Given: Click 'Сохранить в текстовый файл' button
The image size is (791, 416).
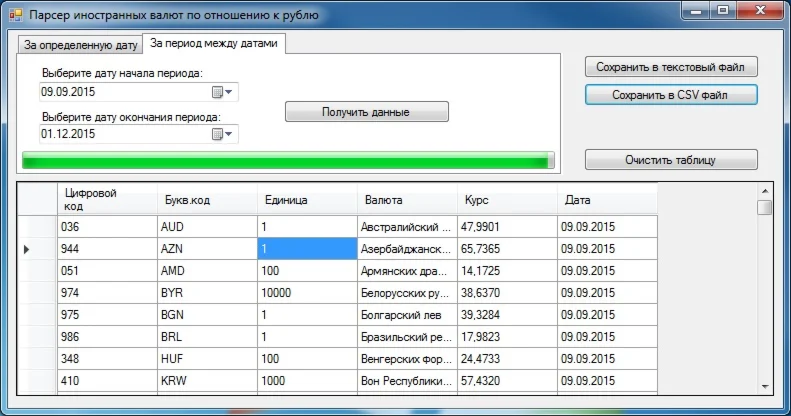Looking at the screenshot, I should pyautogui.click(x=671, y=67).
